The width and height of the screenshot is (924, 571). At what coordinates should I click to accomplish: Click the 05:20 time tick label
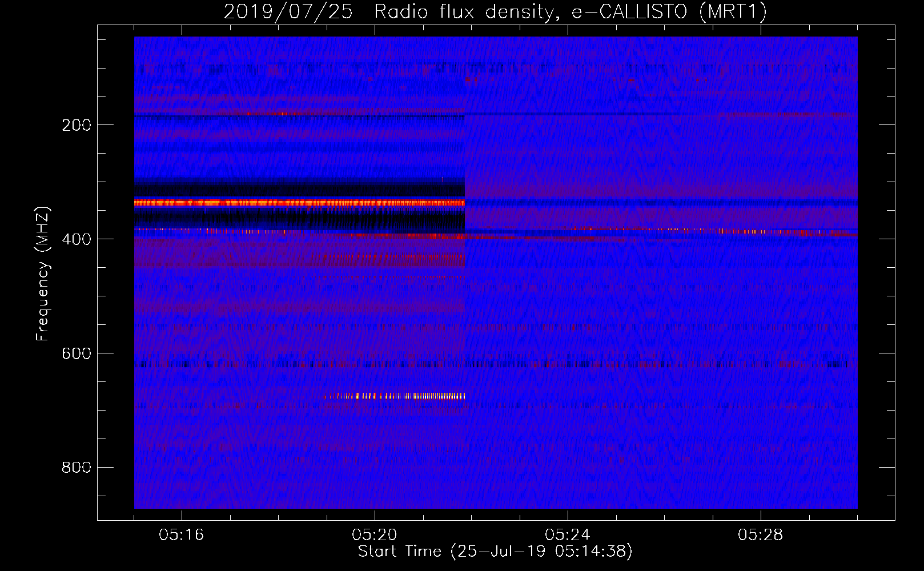click(x=375, y=535)
